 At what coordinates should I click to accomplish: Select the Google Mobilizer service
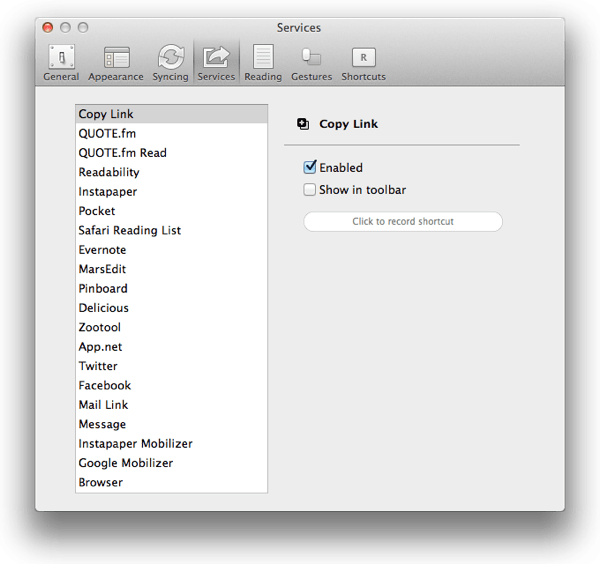(x=126, y=463)
